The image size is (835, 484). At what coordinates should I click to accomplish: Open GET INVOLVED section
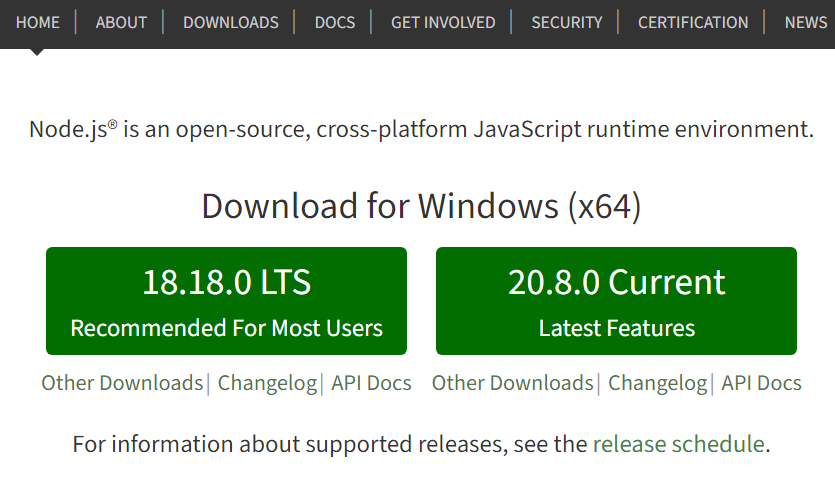[443, 22]
